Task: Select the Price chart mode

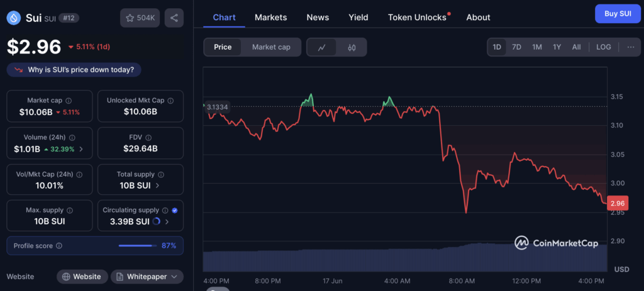Action: 223,47
